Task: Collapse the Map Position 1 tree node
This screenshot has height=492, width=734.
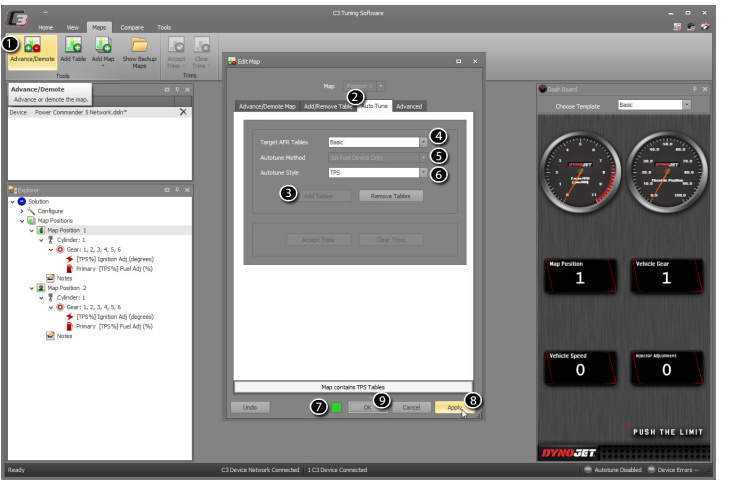Action: (30, 230)
